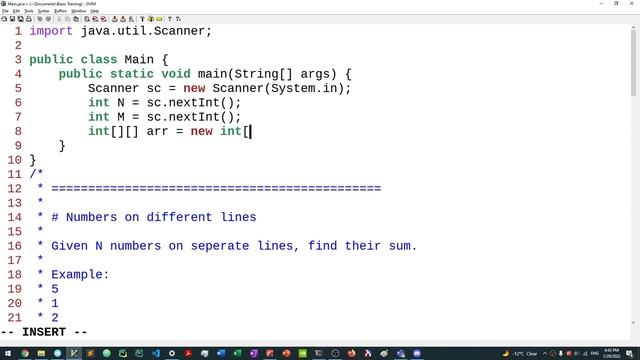This screenshot has width=640, height=360.
Task: Click the Find Previous toolbar icon
Action: pyautogui.click(x=104, y=19)
